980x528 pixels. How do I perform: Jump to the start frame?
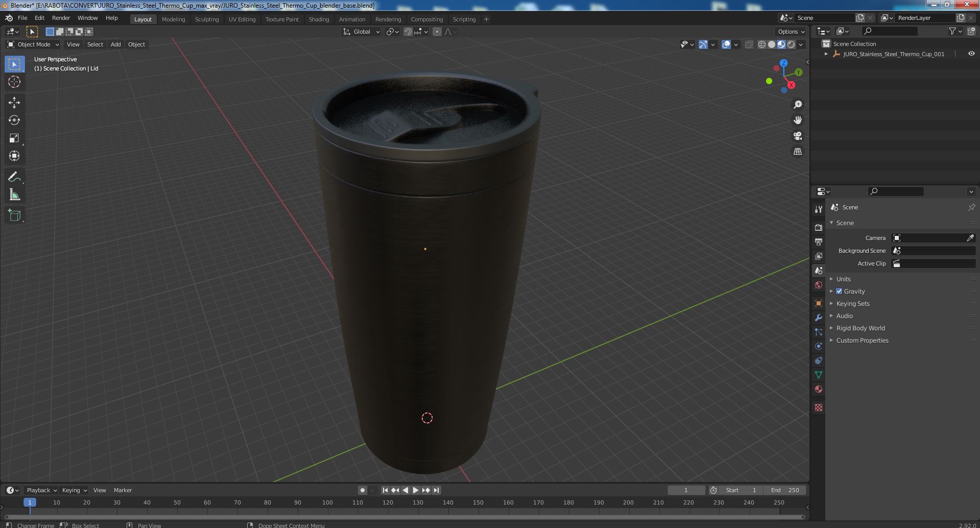tap(385, 490)
